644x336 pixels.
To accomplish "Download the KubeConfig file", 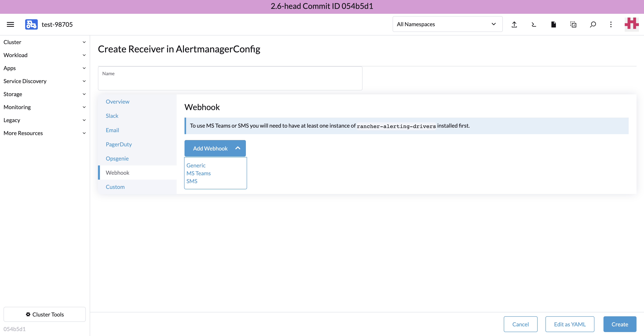I will click(554, 24).
